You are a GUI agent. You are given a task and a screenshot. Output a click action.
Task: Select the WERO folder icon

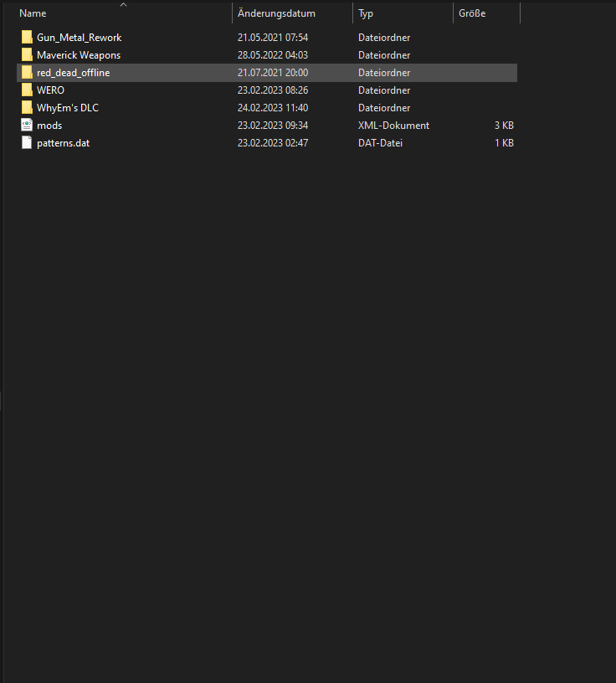(x=27, y=90)
